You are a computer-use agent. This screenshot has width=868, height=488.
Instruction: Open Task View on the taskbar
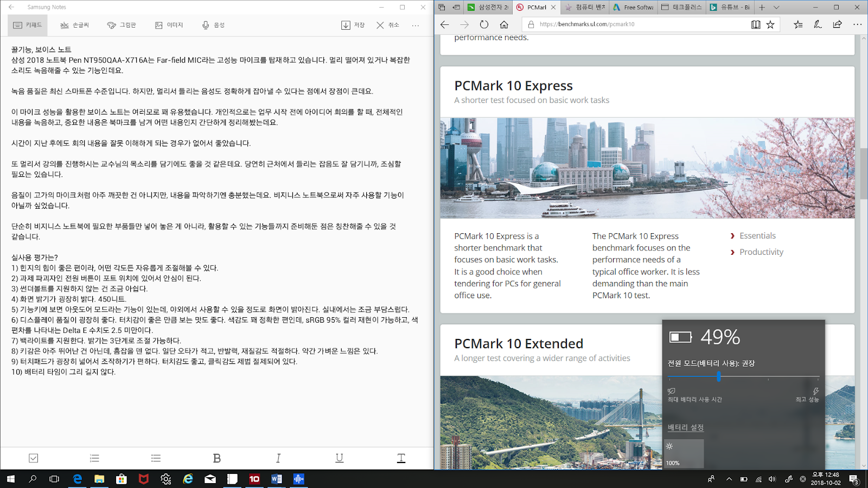coord(54,479)
